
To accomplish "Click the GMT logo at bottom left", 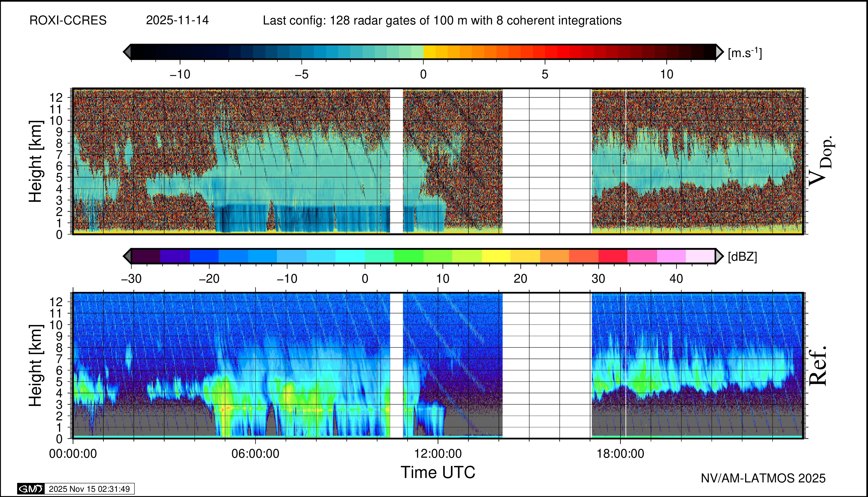I will (x=31, y=489).
